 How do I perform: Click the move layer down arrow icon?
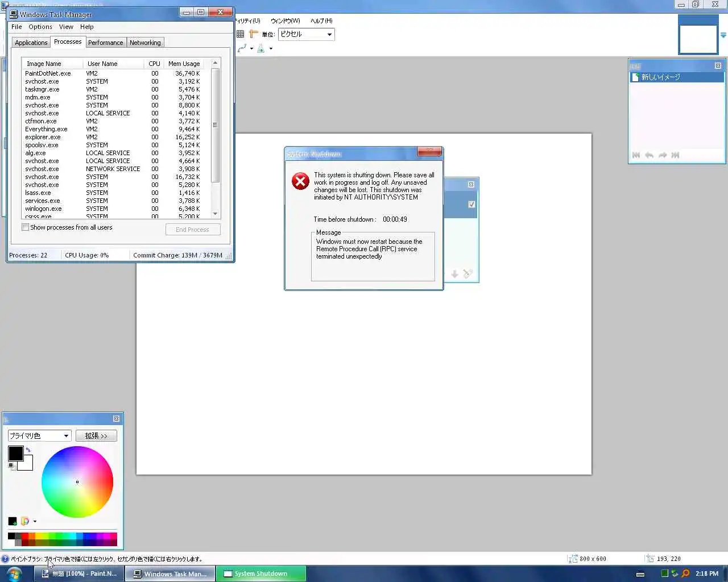(454, 274)
